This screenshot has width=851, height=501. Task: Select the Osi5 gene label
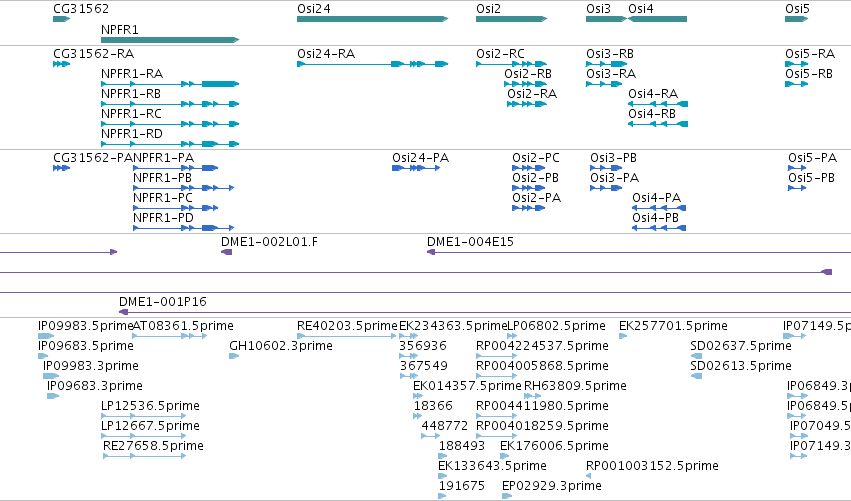[797, 9]
